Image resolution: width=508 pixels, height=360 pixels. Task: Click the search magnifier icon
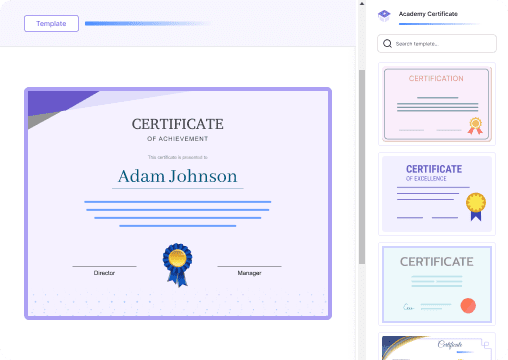pos(387,44)
